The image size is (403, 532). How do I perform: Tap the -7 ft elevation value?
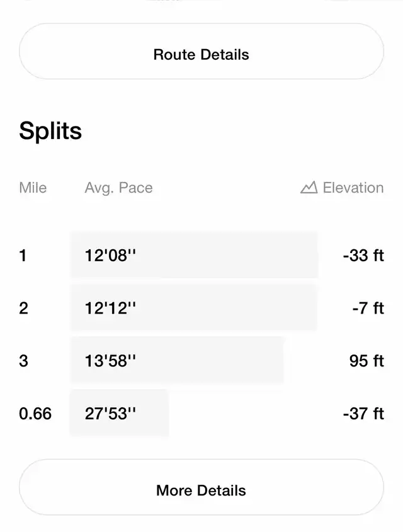pos(368,308)
